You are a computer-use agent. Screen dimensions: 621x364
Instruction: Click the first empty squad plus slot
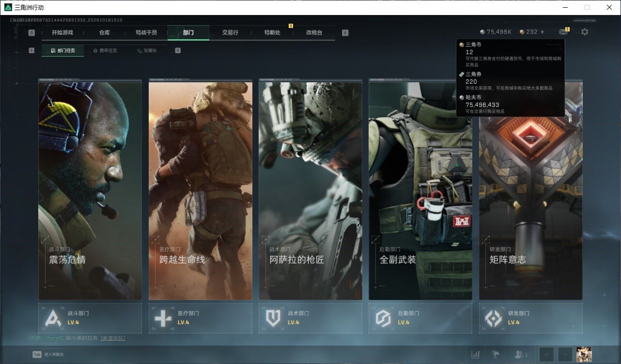tap(546, 355)
